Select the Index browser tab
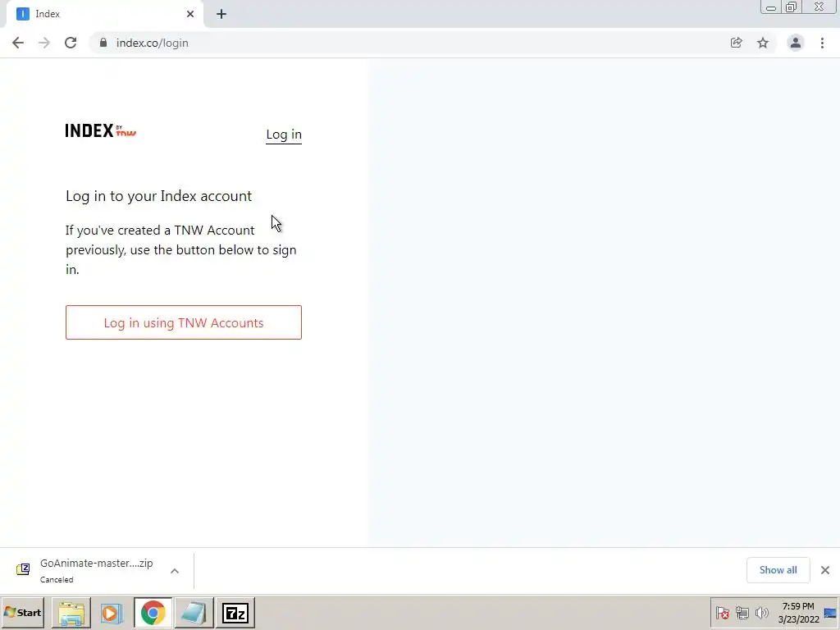 point(104,14)
